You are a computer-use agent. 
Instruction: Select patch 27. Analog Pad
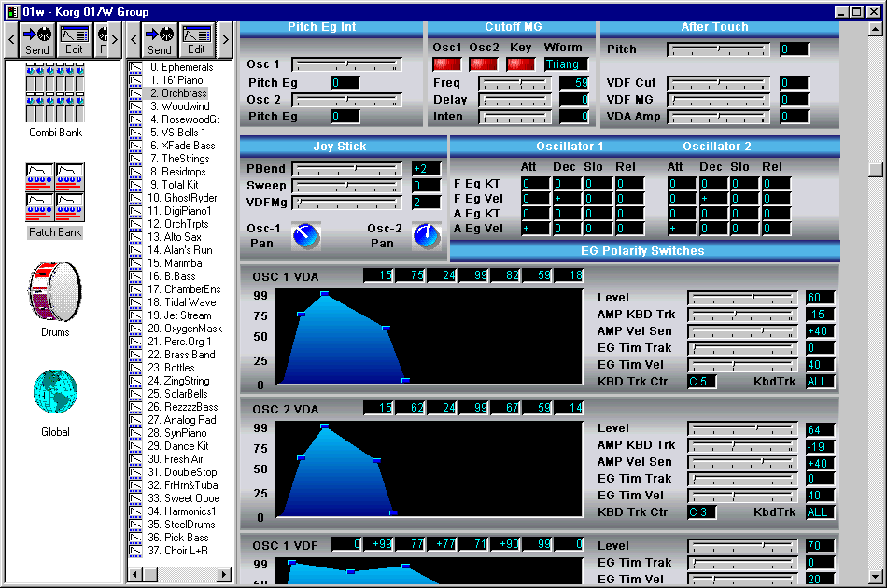point(182,420)
